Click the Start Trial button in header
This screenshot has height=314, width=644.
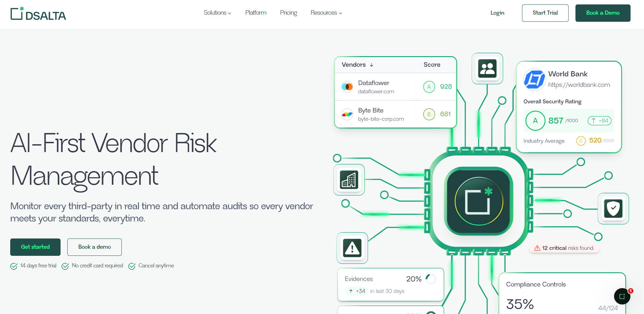[545, 13]
